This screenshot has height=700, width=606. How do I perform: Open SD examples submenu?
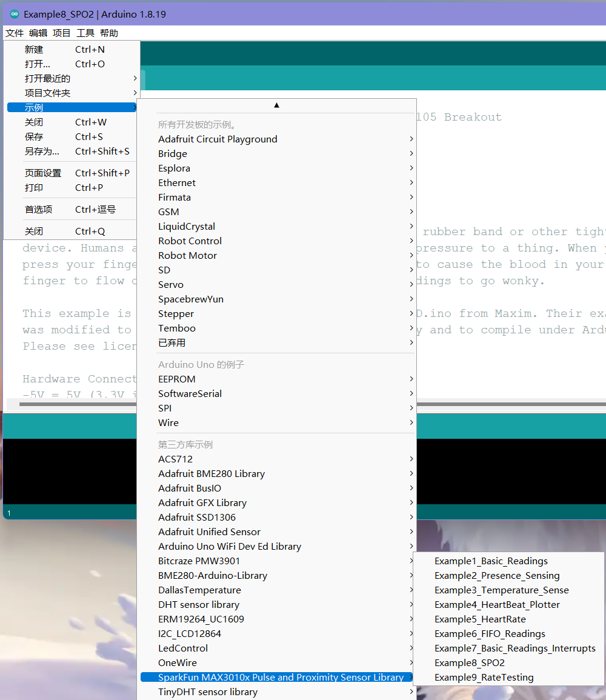pyautogui.click(x=277, y=270)
